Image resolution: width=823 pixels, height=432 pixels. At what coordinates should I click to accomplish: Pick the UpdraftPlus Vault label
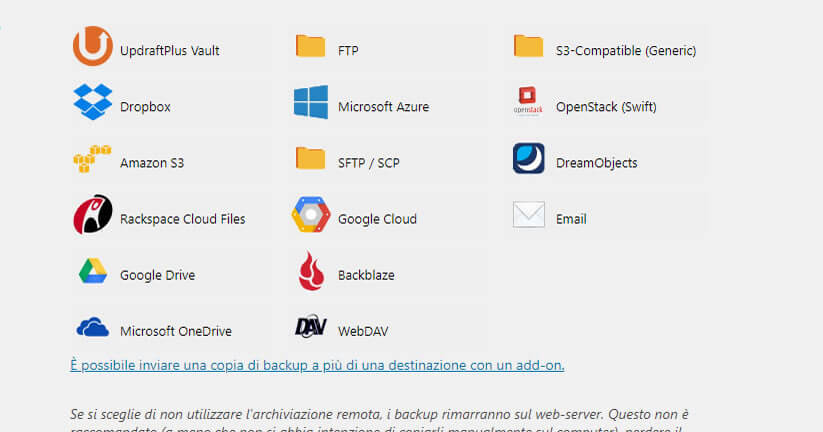[x=170, y=50]
